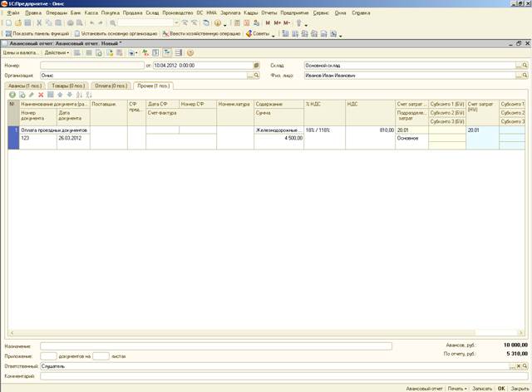Expand the Печать dropdown at bottom

pyautogui.click(x=457, y=388)
